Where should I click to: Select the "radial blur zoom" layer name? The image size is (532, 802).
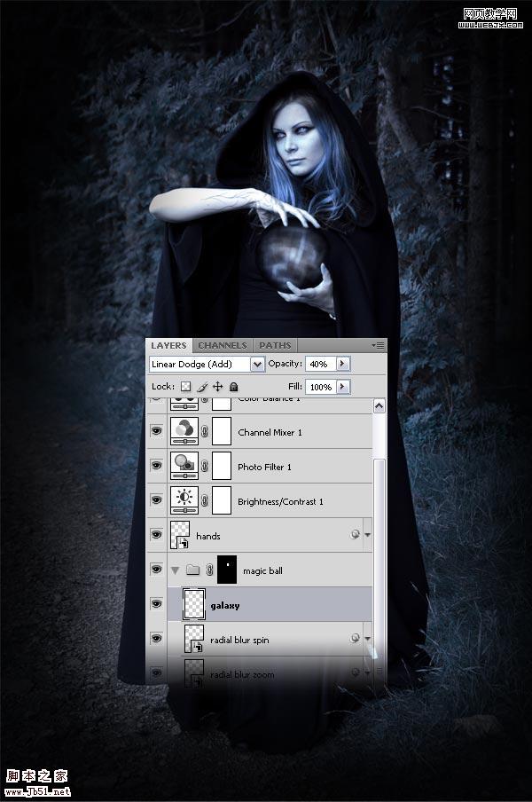242,674
